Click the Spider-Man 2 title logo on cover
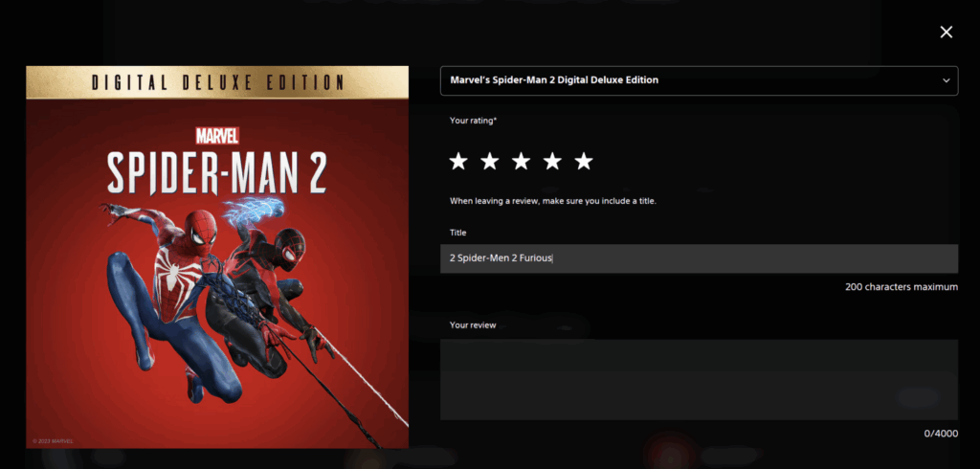 (x=217, y=172)
